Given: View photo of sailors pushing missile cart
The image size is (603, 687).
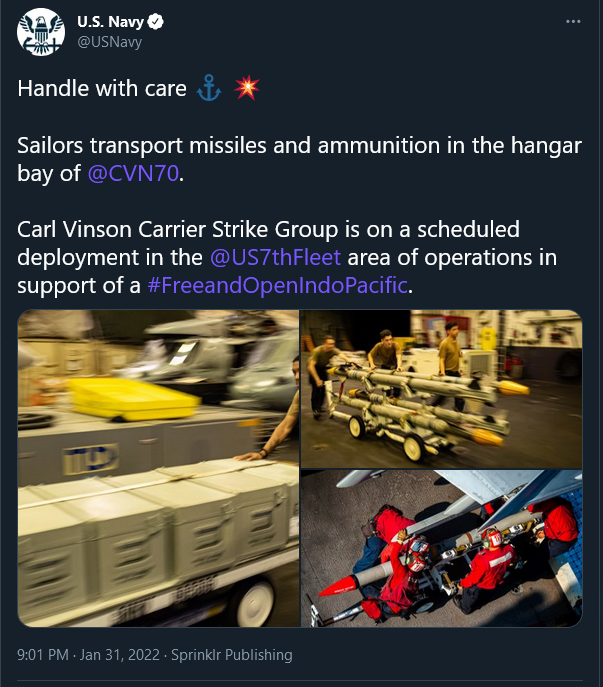Looking at the screenshot, I should (441, 389).
